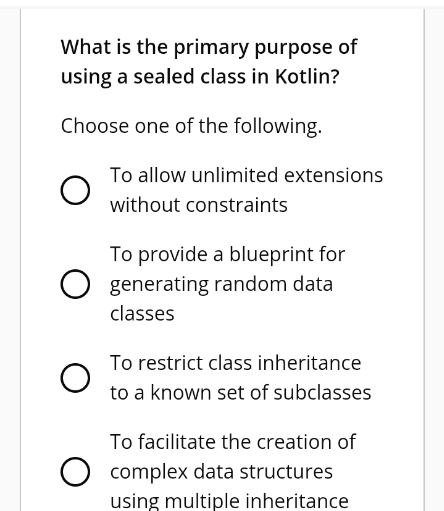Click the 'To allow unlimited extensions' answer text
Image resolution: width=444 pixels, height=511 pixels.
tap(246, 175)
